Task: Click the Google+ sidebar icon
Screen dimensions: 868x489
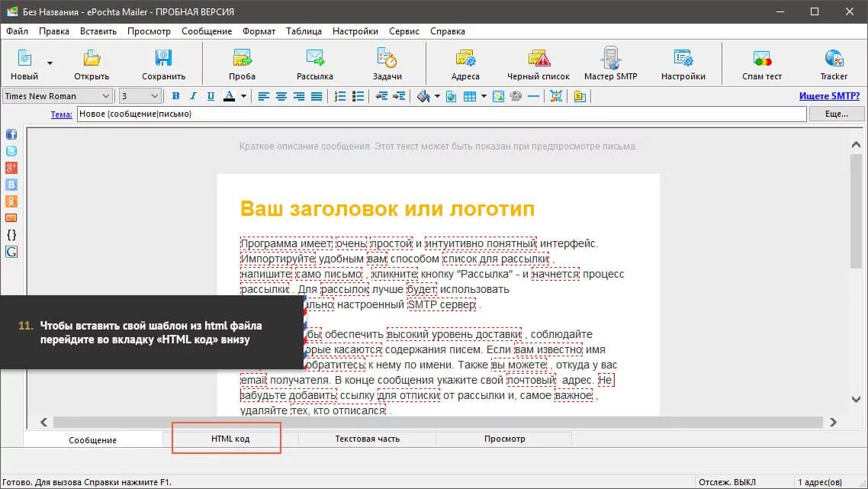Action: (11, 167)
